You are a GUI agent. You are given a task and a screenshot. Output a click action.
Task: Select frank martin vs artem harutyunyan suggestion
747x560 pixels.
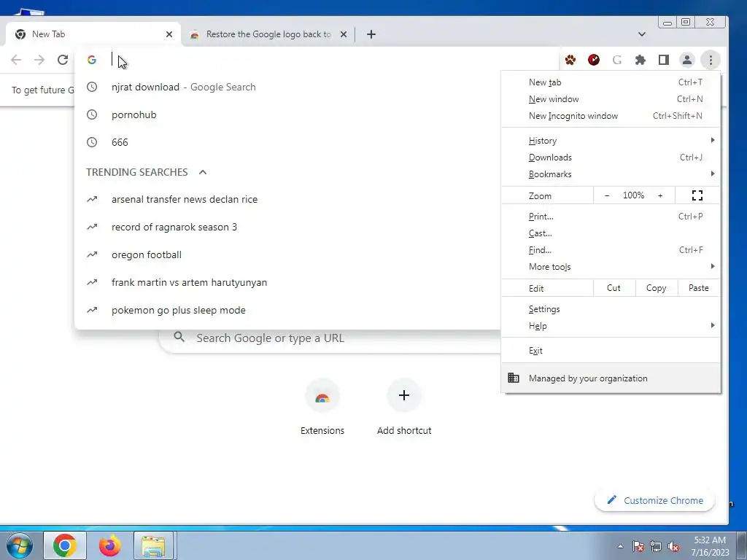tap(287, 282)
